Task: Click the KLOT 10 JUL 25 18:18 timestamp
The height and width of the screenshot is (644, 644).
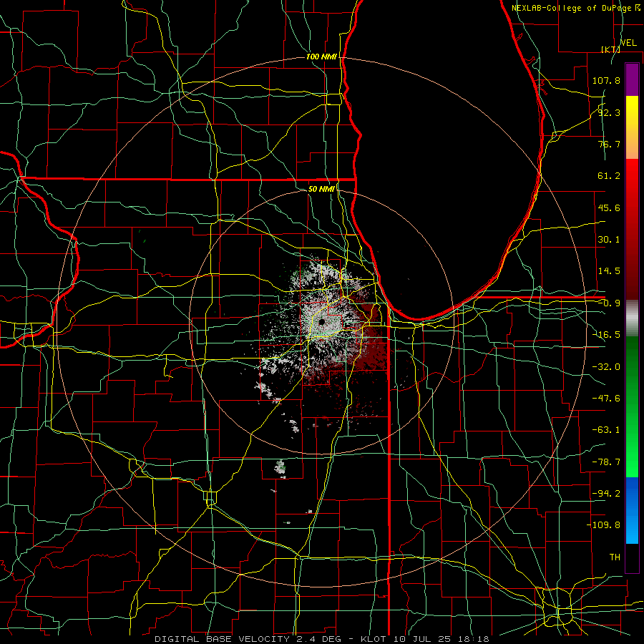Action: [x=424, y=639]
